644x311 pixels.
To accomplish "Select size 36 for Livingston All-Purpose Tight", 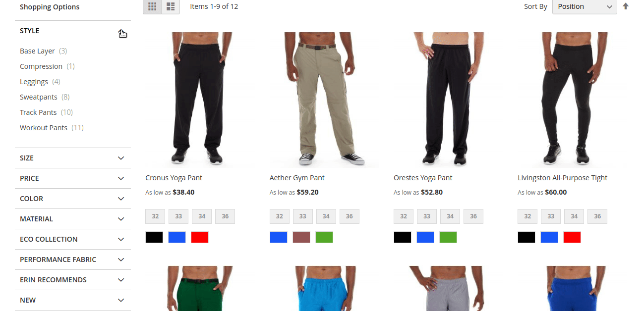I will coord(597,216).
